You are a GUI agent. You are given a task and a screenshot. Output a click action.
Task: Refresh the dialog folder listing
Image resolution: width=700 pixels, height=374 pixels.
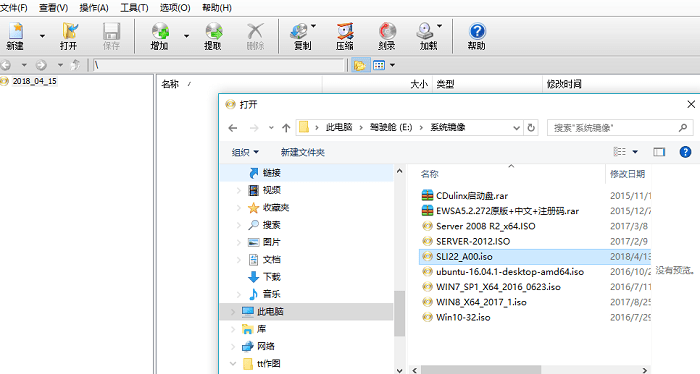tap(531, 128)
